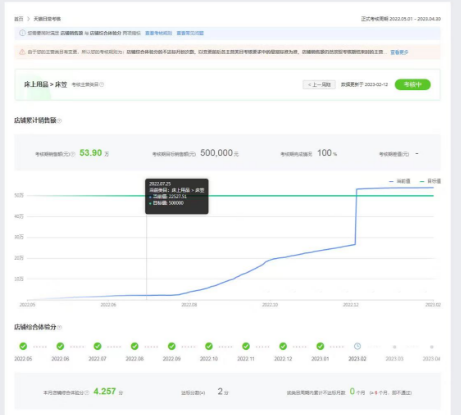The width and height of the screenshot is (461, 415).
Task: Click the green 考核中 status button
Action: point(413,85)
